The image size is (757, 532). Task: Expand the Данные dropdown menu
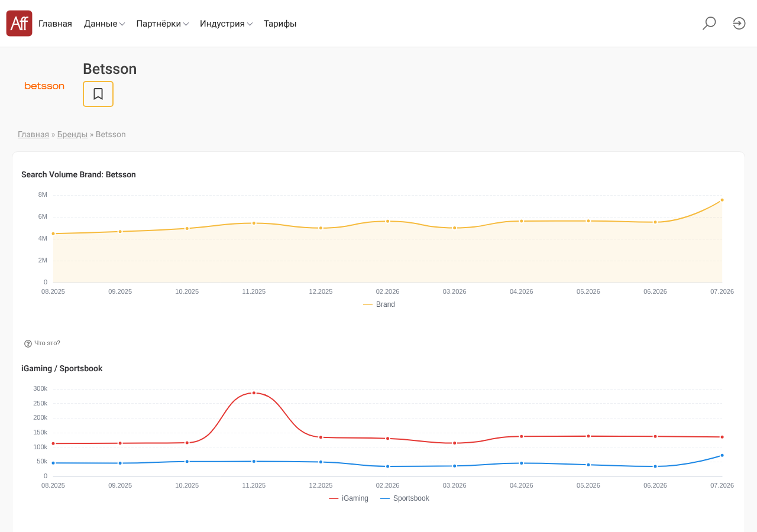click(x=104, y=24)
